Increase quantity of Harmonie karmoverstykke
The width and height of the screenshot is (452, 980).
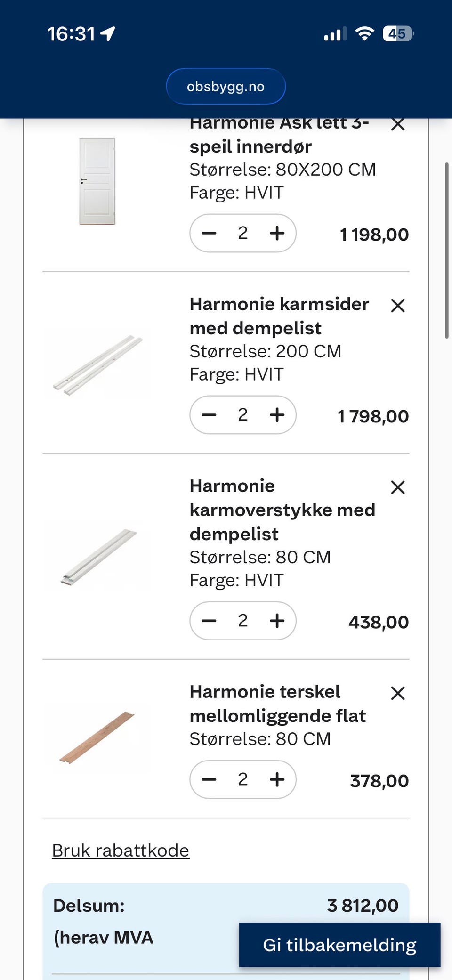coord(277,621)
